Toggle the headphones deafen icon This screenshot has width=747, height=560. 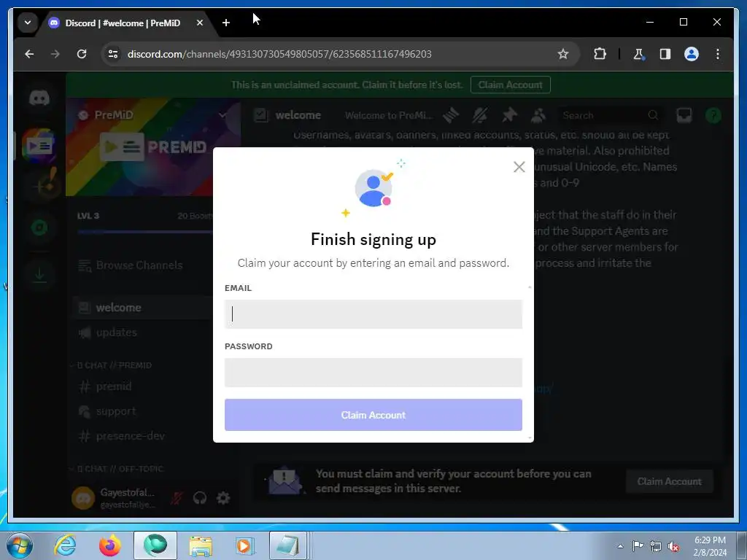[200, 498]
